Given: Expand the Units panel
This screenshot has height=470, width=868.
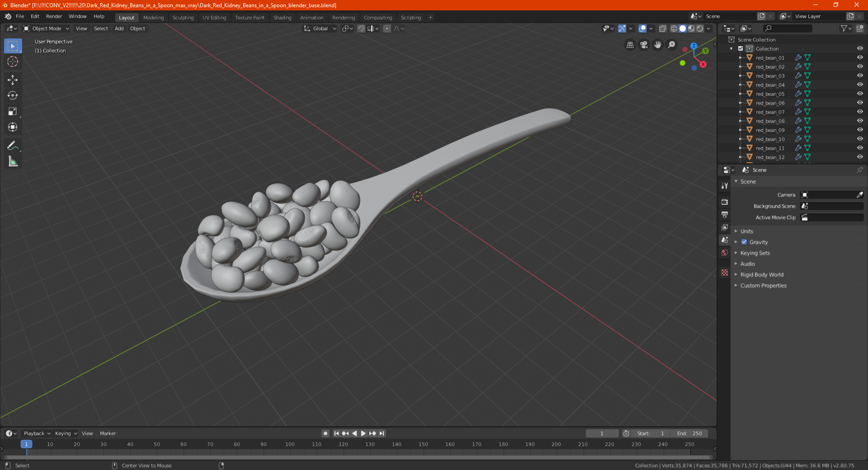Looking at the screenshot, I should pyautogui.click(x=746, y=231).
